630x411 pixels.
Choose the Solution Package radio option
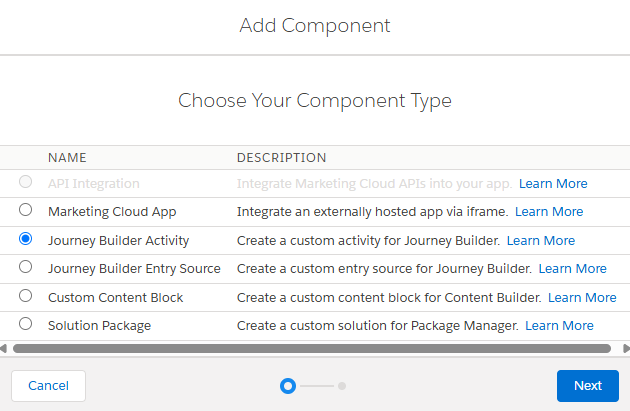(x=26, y=324)
